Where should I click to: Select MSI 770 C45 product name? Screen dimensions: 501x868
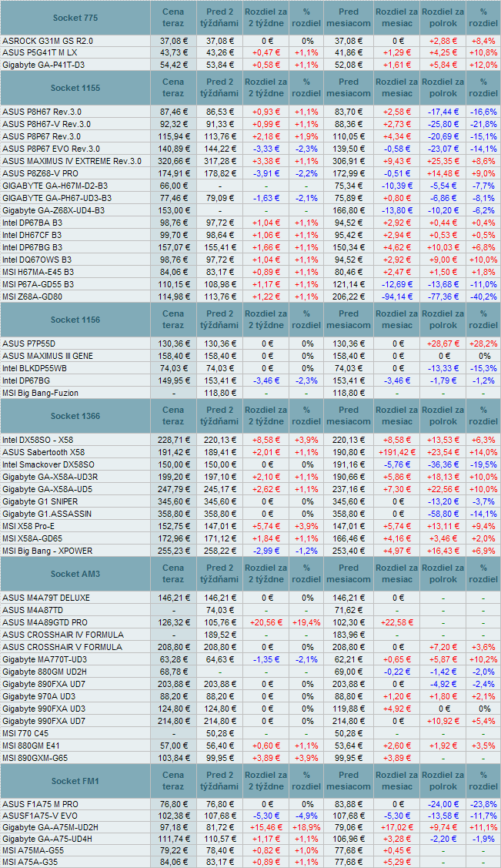(x=25, y=733)
